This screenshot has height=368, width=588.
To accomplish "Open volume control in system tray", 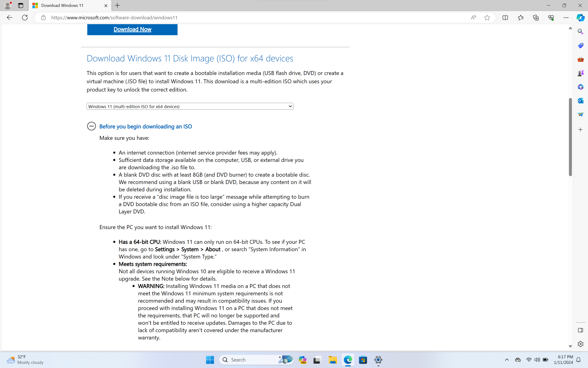I will 537,360.
